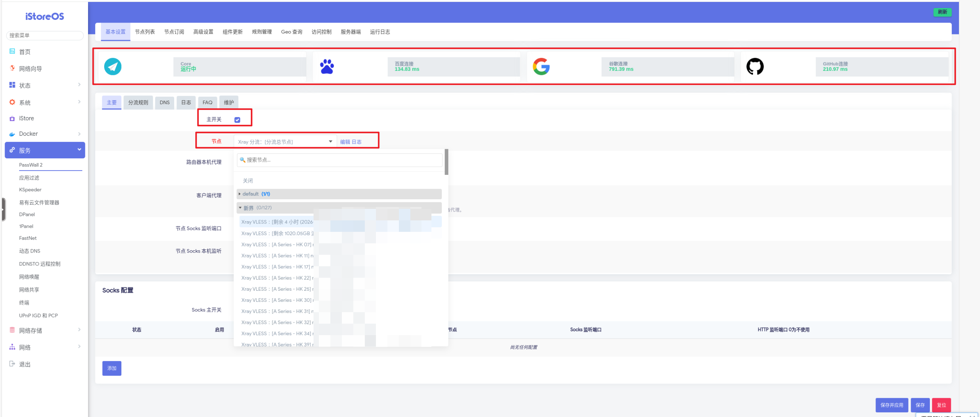The image size is (980, 417).
Task: Open the Docker whale sidebar item
Action: [12, 134]
